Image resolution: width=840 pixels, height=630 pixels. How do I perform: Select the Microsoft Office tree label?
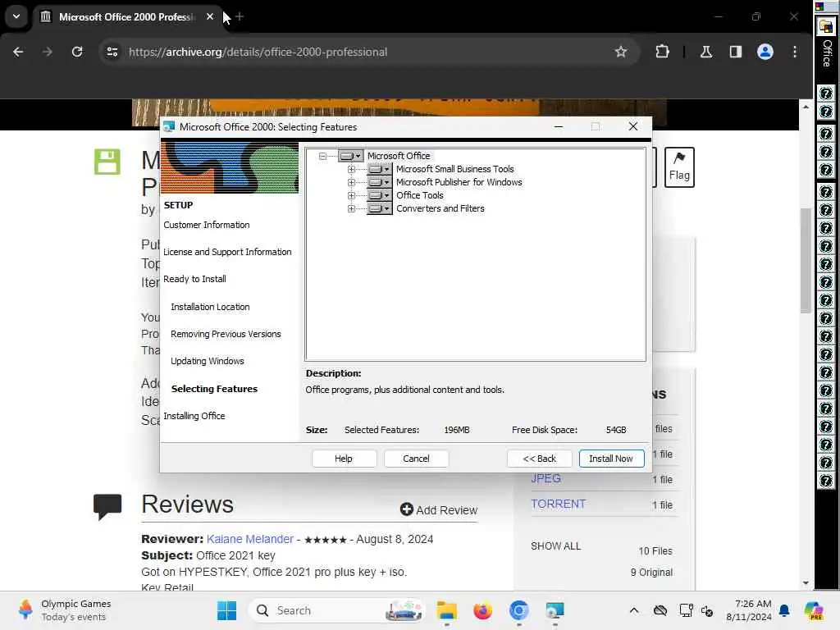[x=399, y=156]
